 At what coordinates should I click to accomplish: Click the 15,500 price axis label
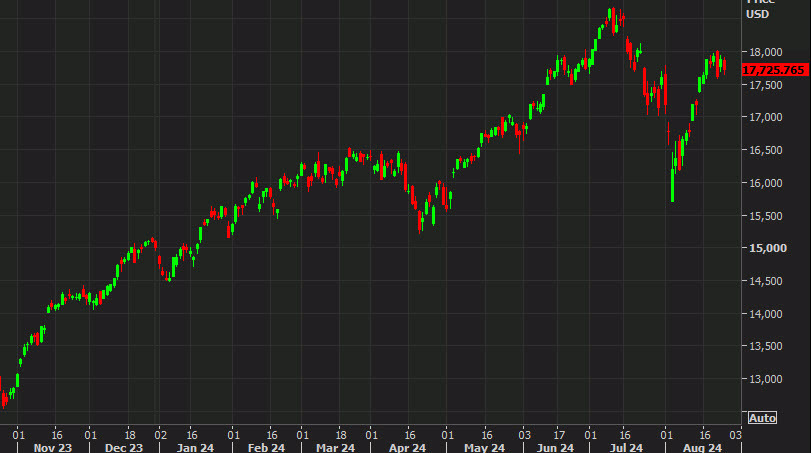765,216
